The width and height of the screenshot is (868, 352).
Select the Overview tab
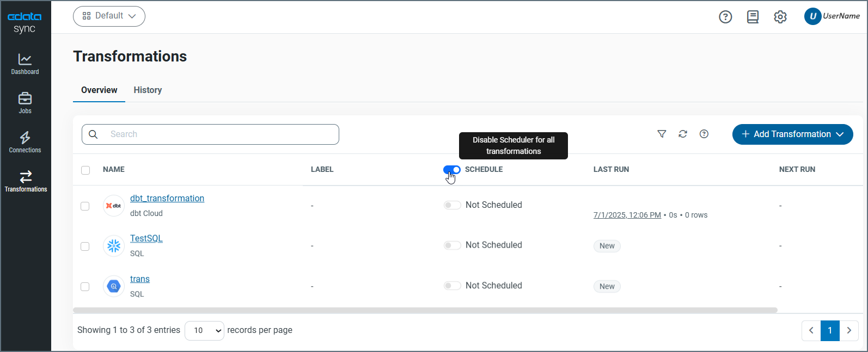(x=99, y=90)
